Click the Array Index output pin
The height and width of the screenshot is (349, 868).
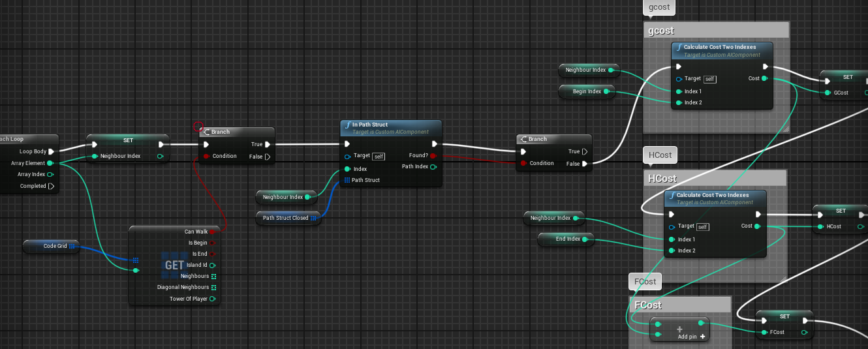(51, 174)
